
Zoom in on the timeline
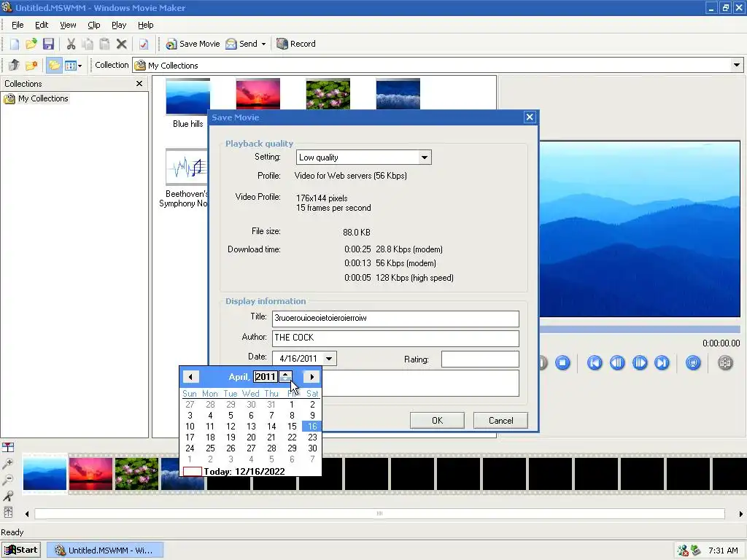click(x=8, y=463)
